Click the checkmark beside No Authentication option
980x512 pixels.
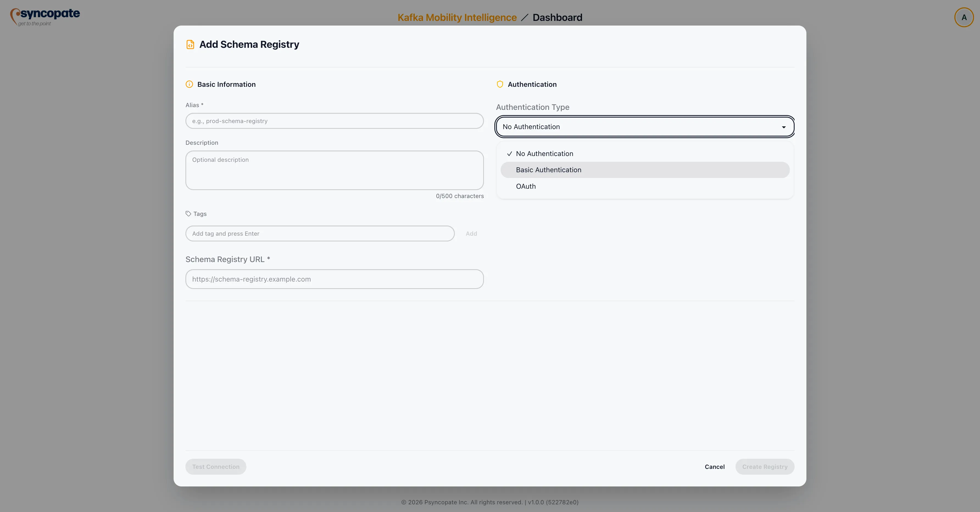click(x=510, y=154)
